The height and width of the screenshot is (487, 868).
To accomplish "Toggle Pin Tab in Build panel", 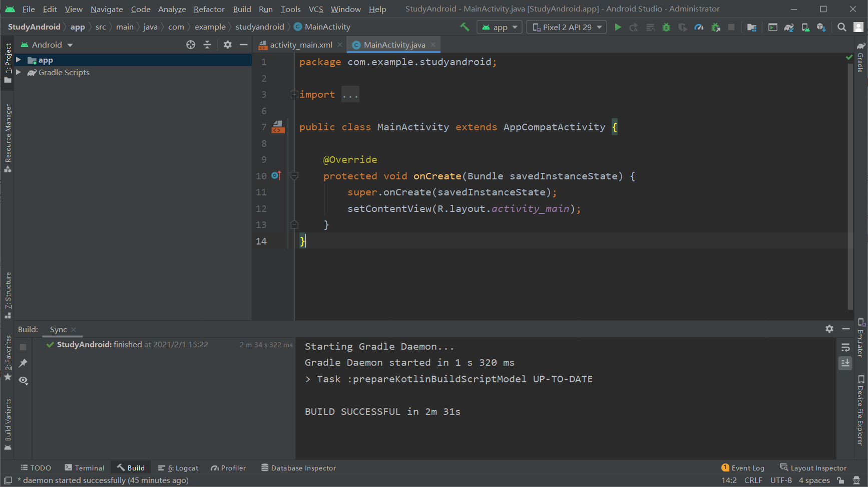I will (23, 363).
